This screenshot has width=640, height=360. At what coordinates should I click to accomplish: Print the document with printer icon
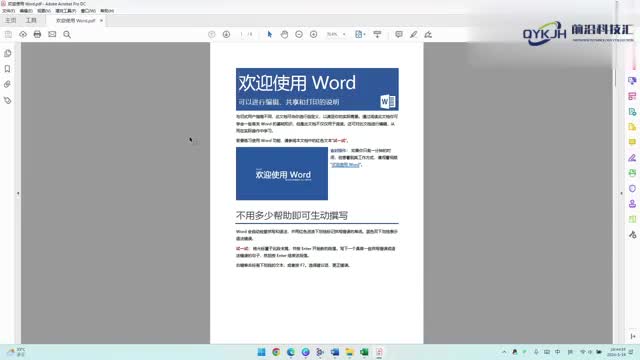coord(38,34)
